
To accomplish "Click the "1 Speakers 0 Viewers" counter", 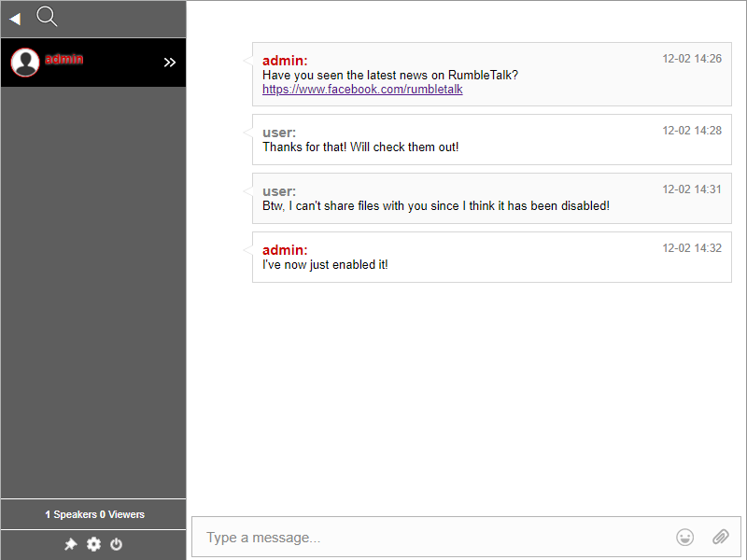I will coord(94,514).
